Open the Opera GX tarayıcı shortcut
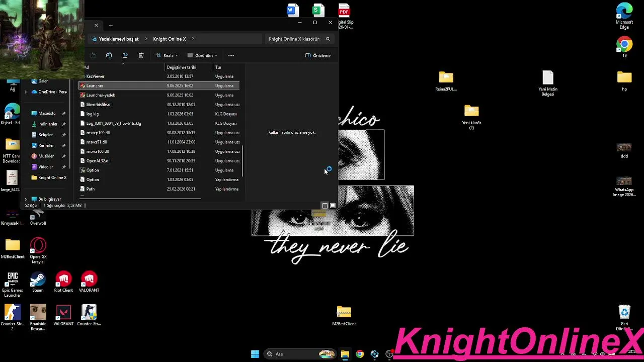 pos(38,251)
